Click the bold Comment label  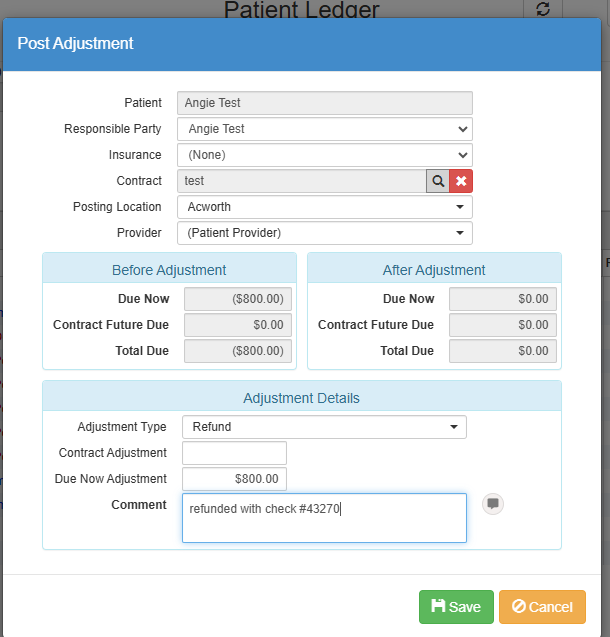coord(139,505)
